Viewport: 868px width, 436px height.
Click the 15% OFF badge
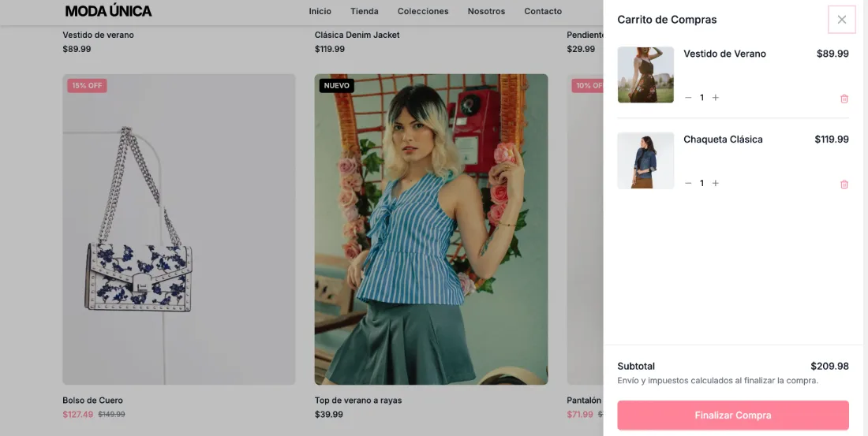(x=87, y=86)
